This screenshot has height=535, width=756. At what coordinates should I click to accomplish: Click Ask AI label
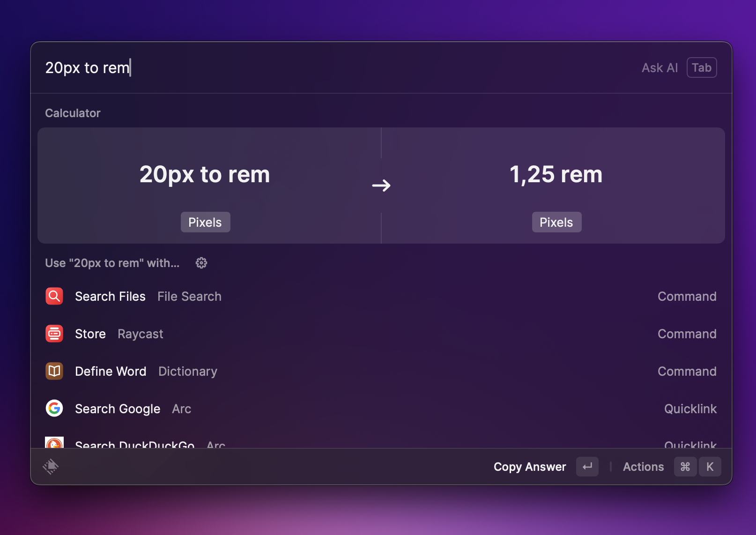660,68
